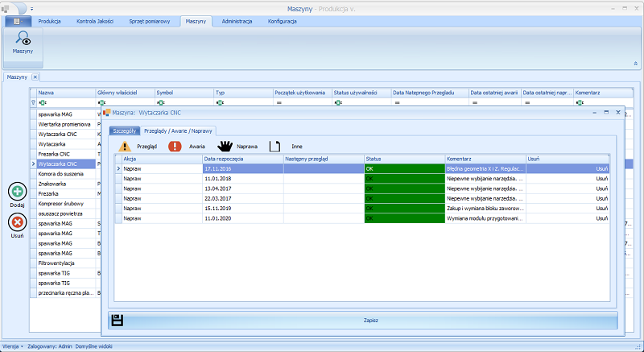The image size is (644, 352).
Task: Delete the 11.01.2018 repair via Usuń
Action: [601, 179]
